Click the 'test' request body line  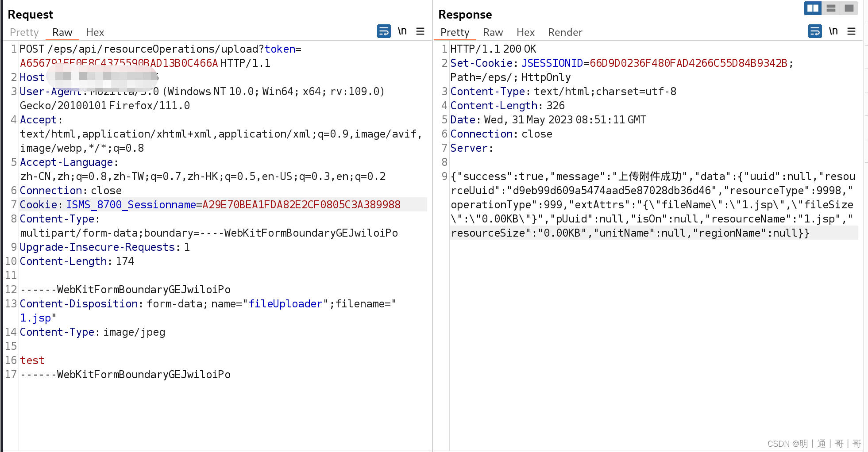32,360
